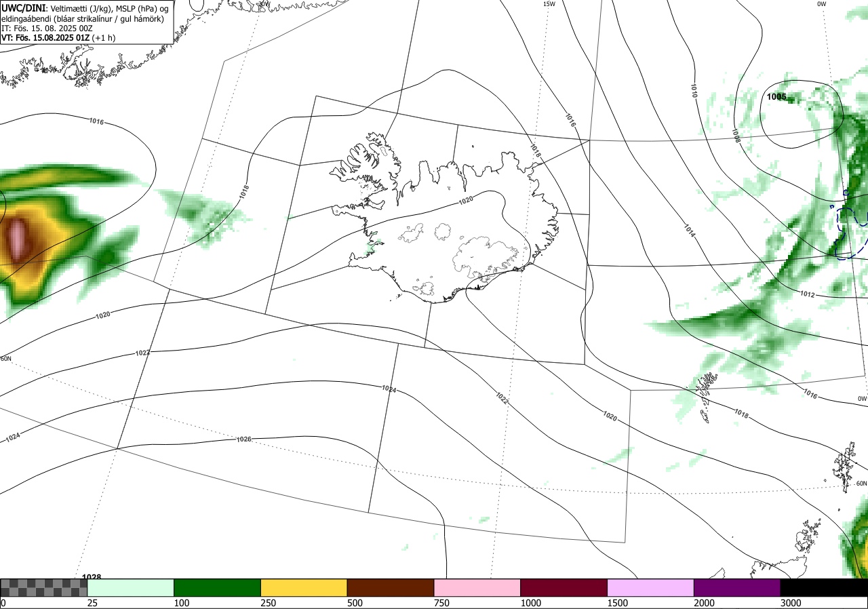Click the legend value 25
This screenshot has width=868, height=609.
tap(92, 603)
